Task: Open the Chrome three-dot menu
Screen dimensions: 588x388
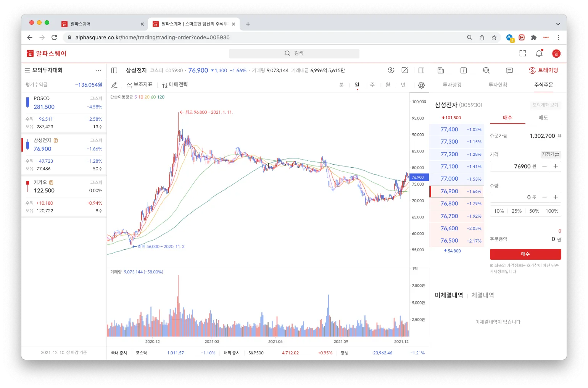Action: pyautogui.click(x=558, y=37)
